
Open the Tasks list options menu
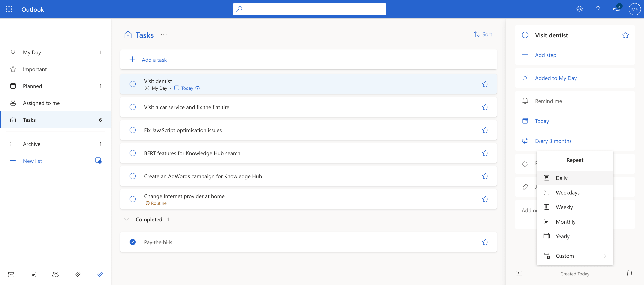tap(164, 35)
